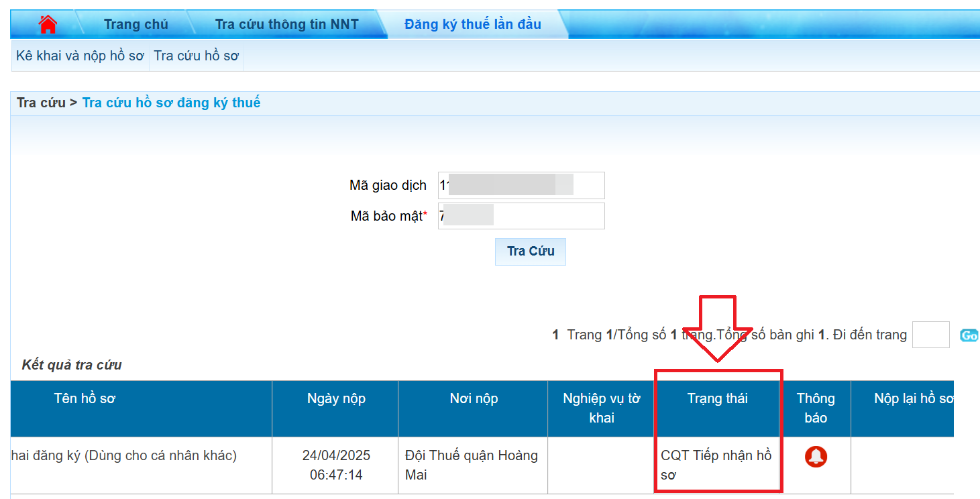Image resolution: width=980 pixels, height=499 pixels.
Task: Click the Đội Thuế quận Hoàng Mai cell
Action: [472, 465]
